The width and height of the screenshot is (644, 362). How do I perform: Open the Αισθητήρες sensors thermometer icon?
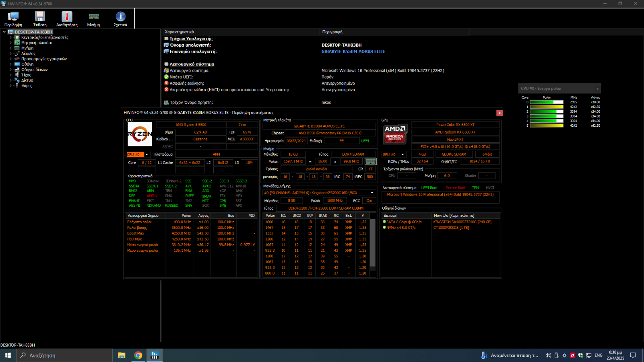pyautogui.click(x=67, y=19)
